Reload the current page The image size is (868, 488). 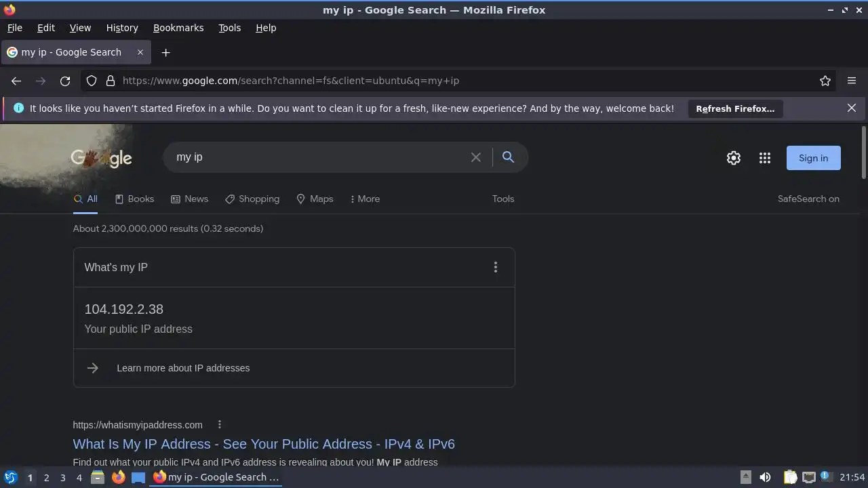(65, 81)
